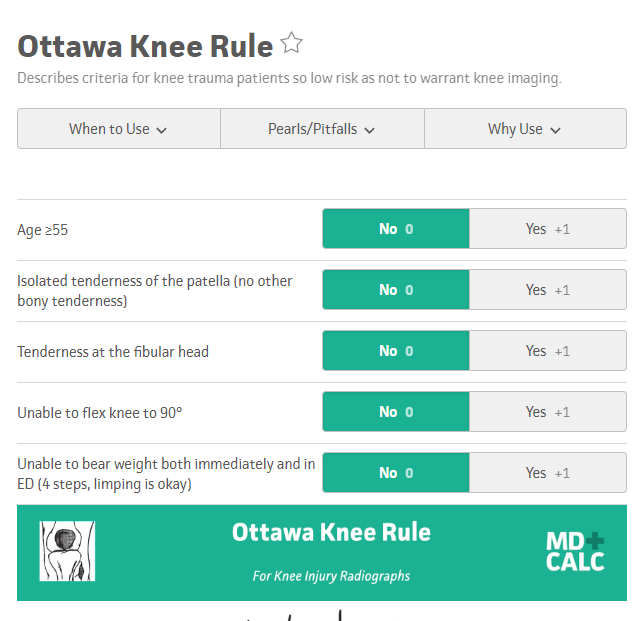Click the MDCalc logo in the banner
The width and height of the screenshot is (643, 621).
575,551
